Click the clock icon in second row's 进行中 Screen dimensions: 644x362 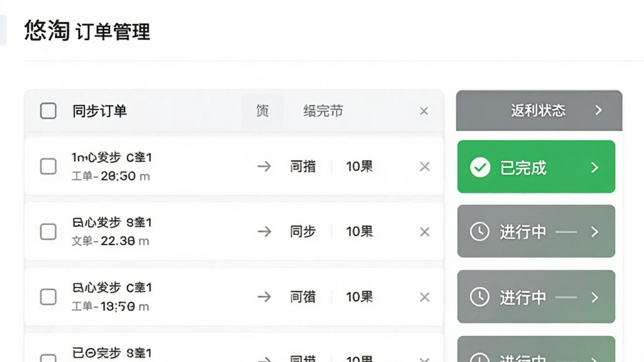click(480, 231)
